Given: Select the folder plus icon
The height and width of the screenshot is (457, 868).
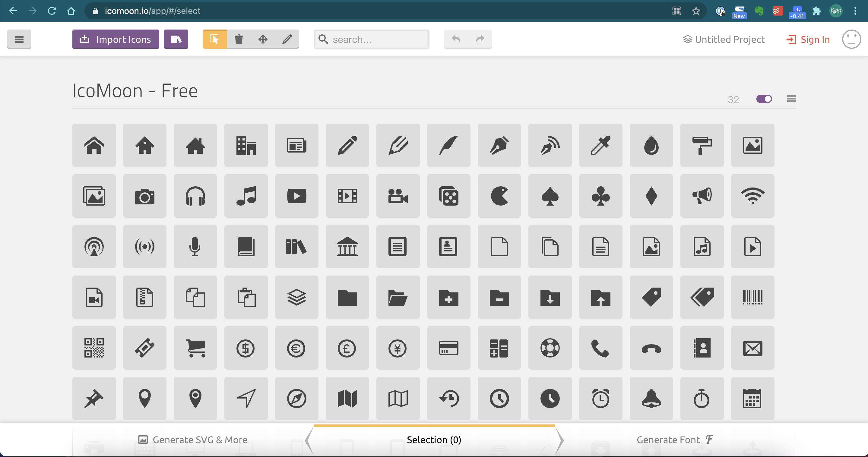Looking at the screenshot, I should (x=448, y=297).
